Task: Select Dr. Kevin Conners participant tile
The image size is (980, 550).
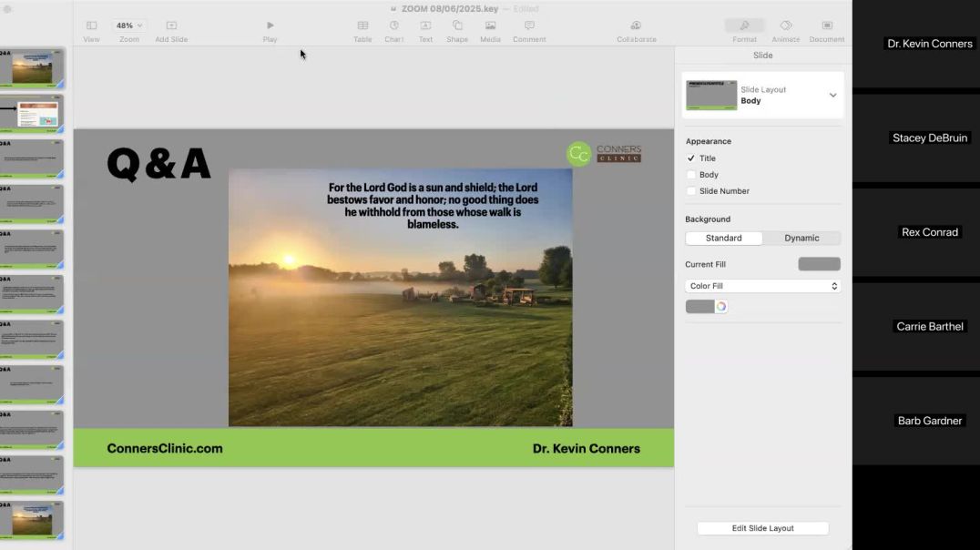Action: pos(916,44)
